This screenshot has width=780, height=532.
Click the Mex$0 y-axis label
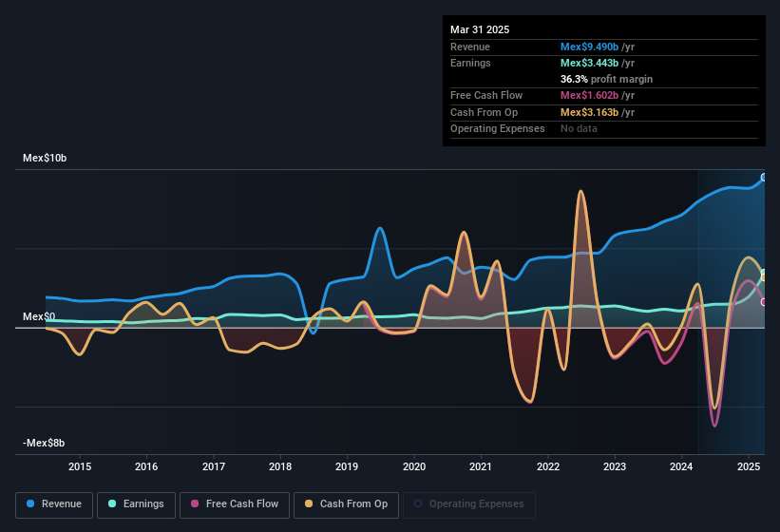39,316
